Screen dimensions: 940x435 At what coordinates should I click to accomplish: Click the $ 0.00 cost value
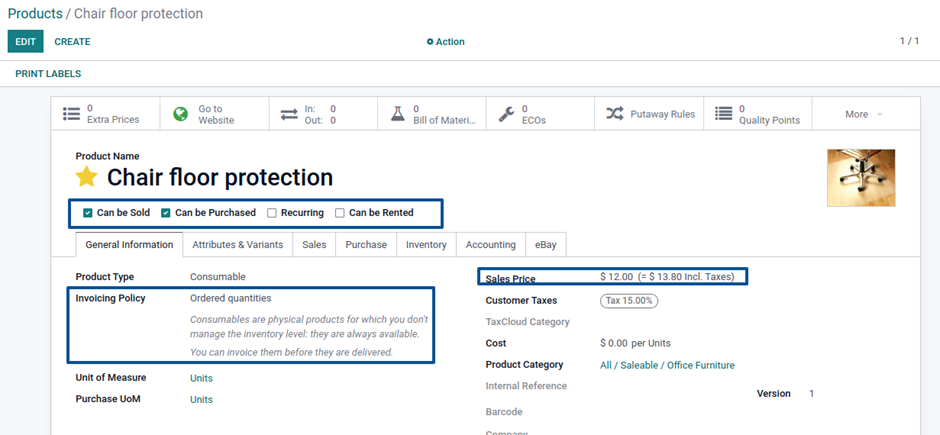[x=614, y=343]
